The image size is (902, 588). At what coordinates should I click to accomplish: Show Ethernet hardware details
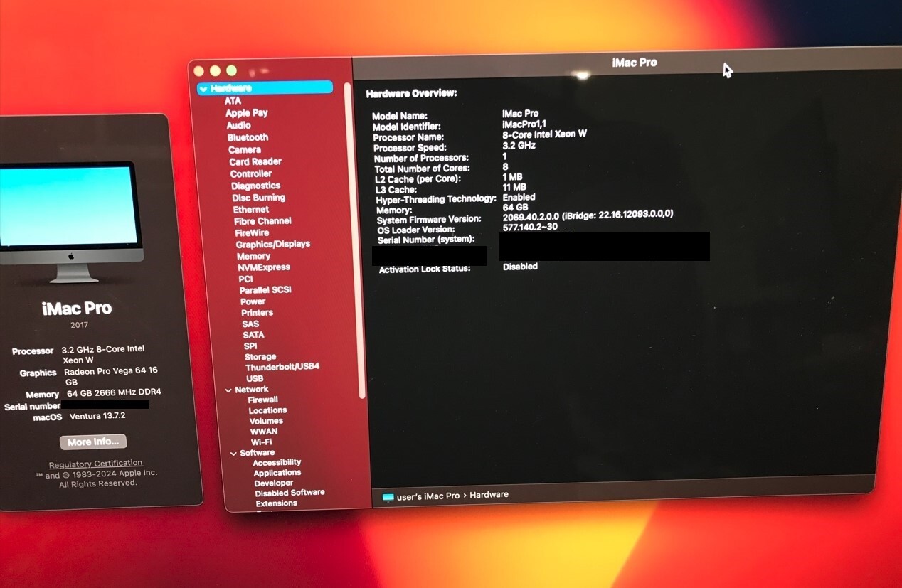tap(251, 210)
